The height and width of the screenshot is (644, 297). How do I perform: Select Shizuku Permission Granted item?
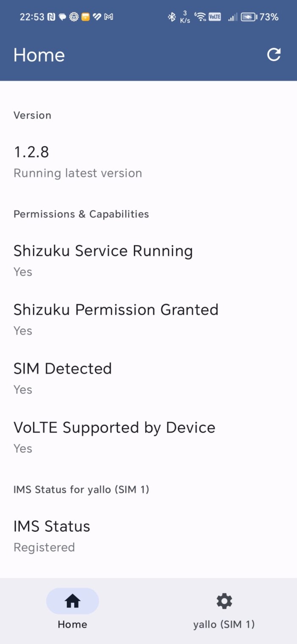click(116, 318)
